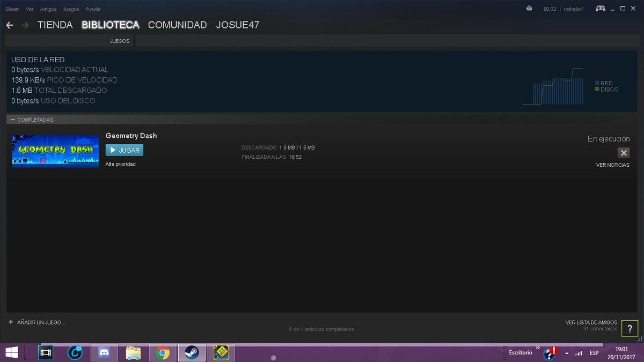
Task: Show hidden system tray icons
Action: (567, 353)
